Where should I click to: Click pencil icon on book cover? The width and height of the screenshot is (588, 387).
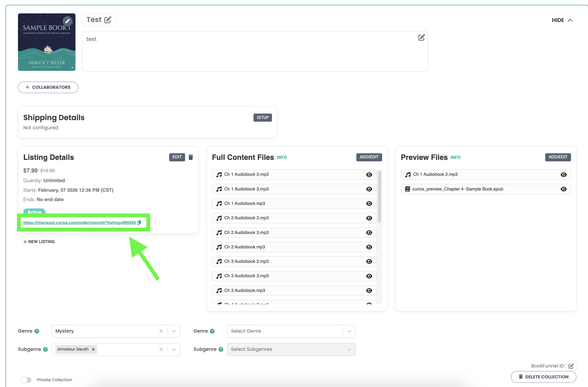67,21
